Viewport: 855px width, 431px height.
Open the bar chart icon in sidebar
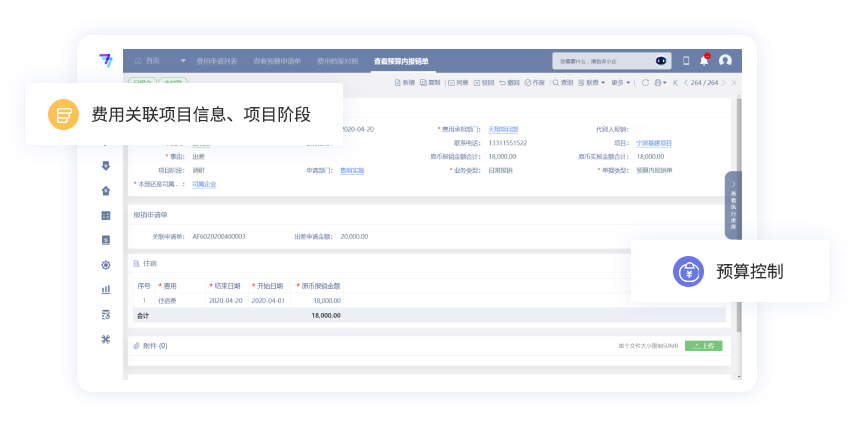106,290
